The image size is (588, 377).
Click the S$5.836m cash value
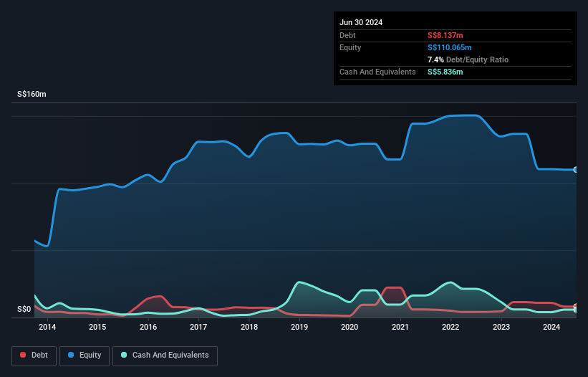445,72
